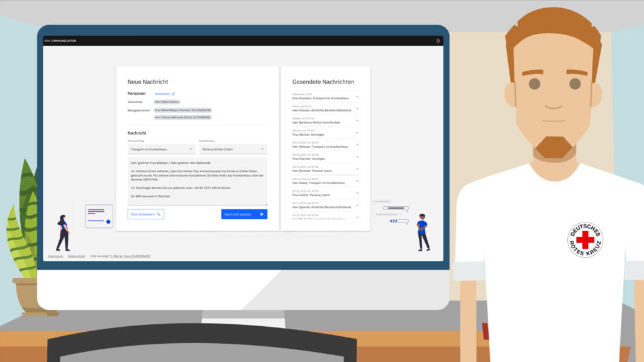Click the Herr Asaey: Transport ins Krankenhaus text
Image resolution: width=644 pixels, height=362 pixels.
click(318, 183)
